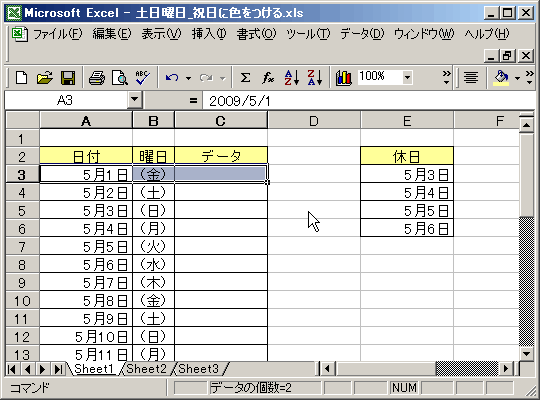
Task: Expand fill color palette dropdown arrow
Action: point(517,78)
